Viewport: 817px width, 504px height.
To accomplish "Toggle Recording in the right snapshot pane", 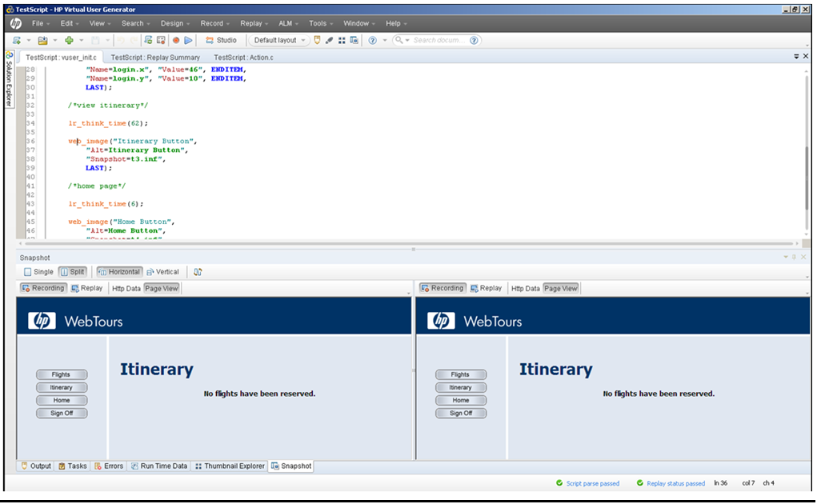I will tap(443, 288).
